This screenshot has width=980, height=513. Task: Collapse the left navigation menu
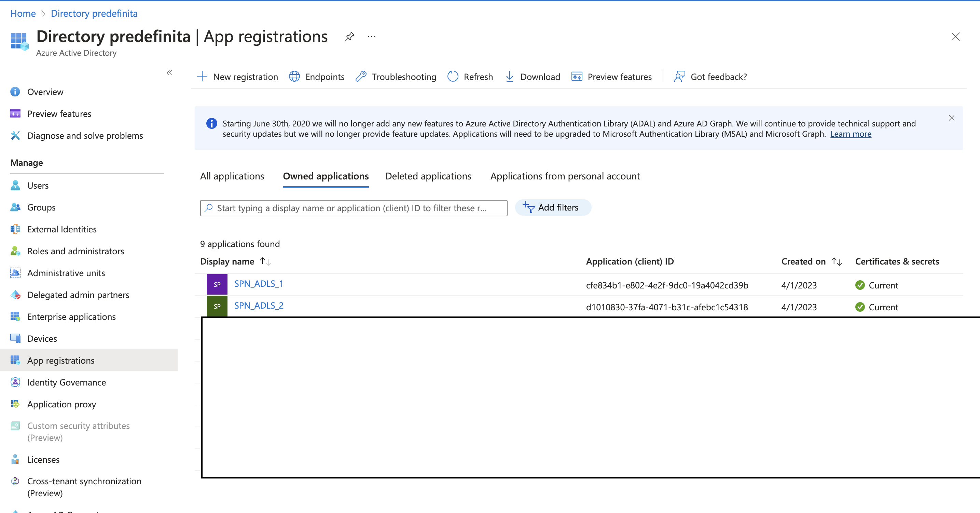(x=170, y=73)
